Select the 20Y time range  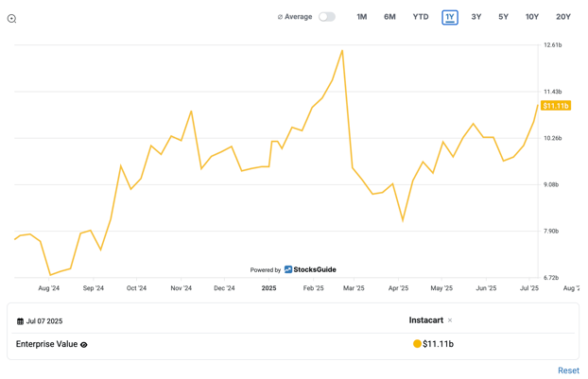(562, 17)
